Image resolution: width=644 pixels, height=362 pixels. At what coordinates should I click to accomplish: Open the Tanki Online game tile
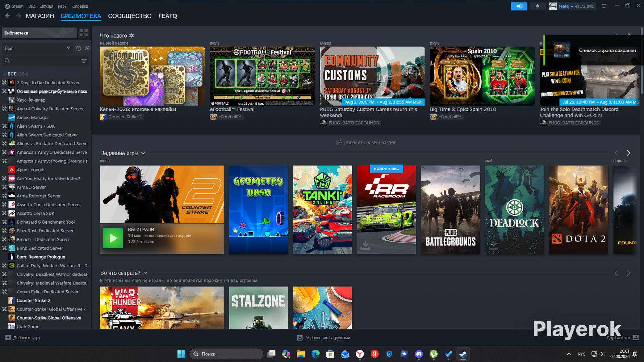[x=322, y=210]
